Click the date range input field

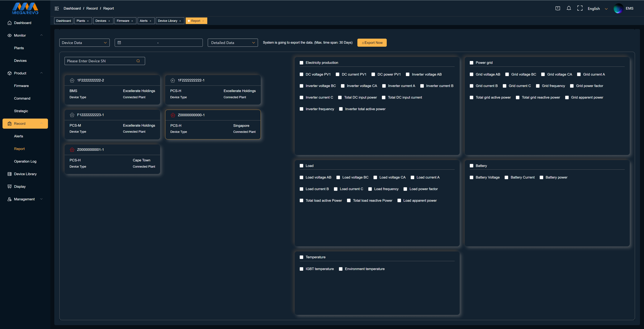(x=159, y=42)
